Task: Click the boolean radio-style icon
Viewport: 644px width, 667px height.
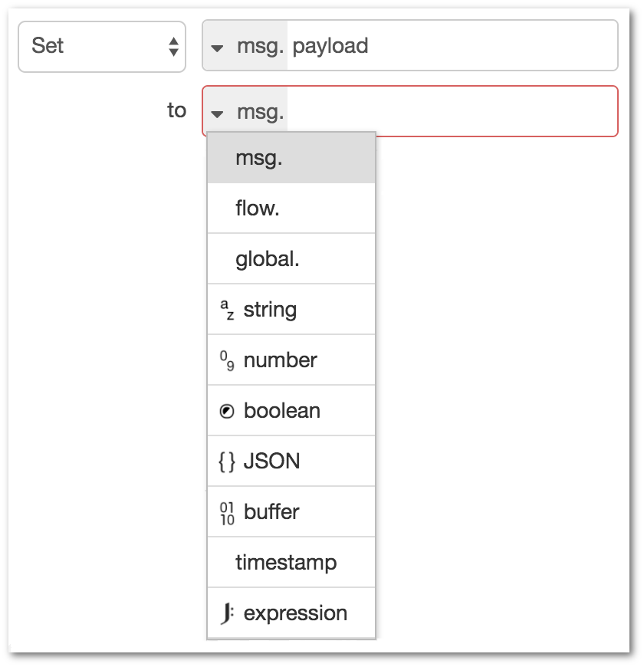Action: click(x=227, y=412)
